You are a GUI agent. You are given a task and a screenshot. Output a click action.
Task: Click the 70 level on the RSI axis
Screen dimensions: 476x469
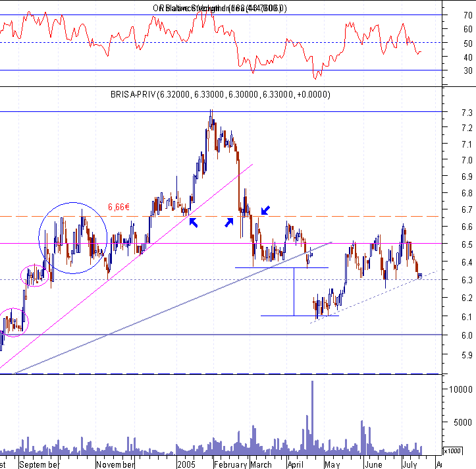468,15
